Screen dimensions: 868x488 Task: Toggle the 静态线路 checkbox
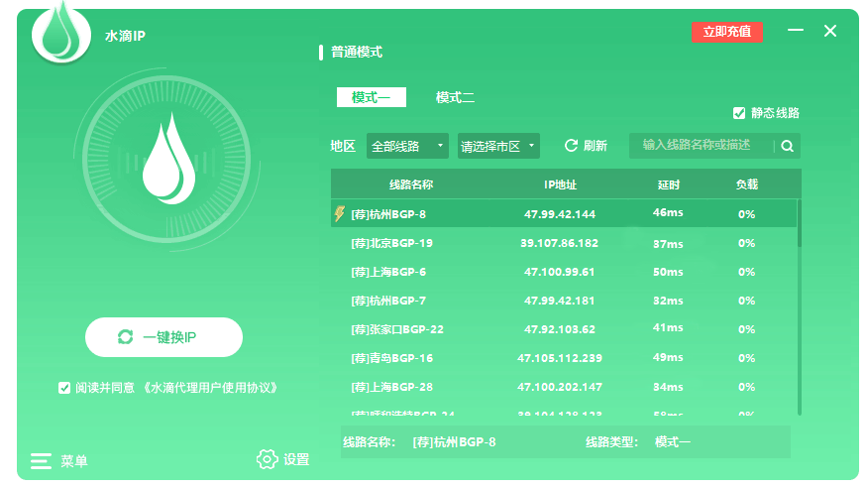739,113
